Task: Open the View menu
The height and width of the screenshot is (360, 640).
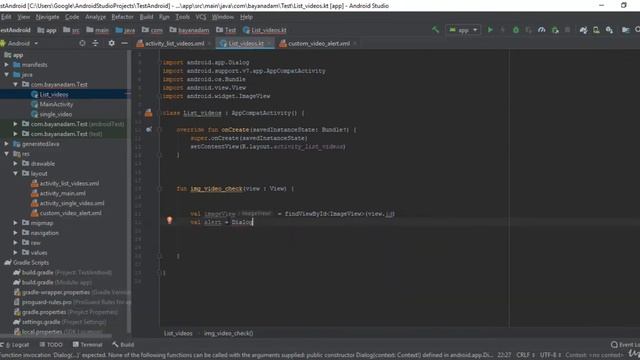Action: coord(23,17)
